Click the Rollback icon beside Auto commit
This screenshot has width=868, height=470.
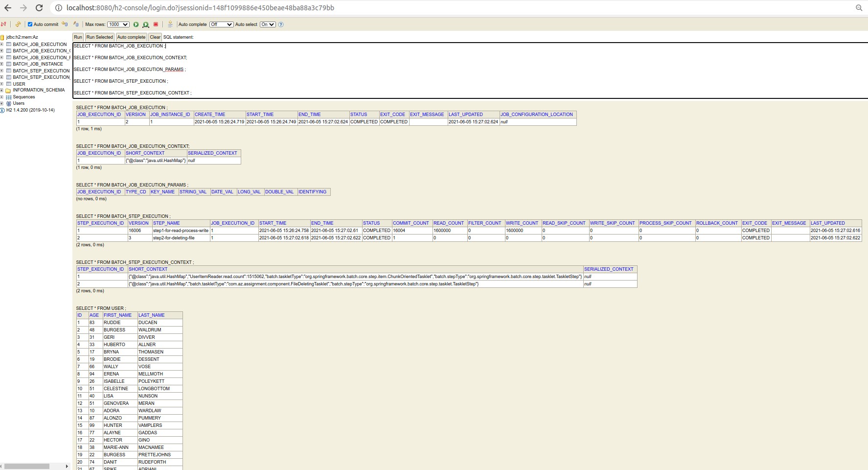pos(65,24)
